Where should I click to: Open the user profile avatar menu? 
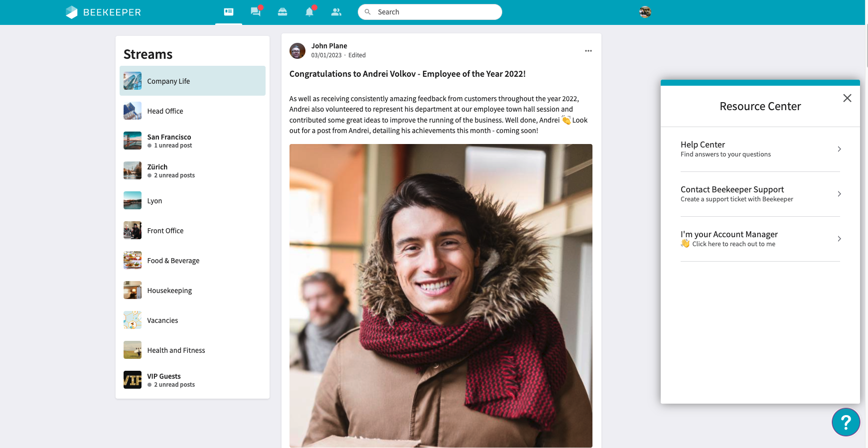[645, 12]
